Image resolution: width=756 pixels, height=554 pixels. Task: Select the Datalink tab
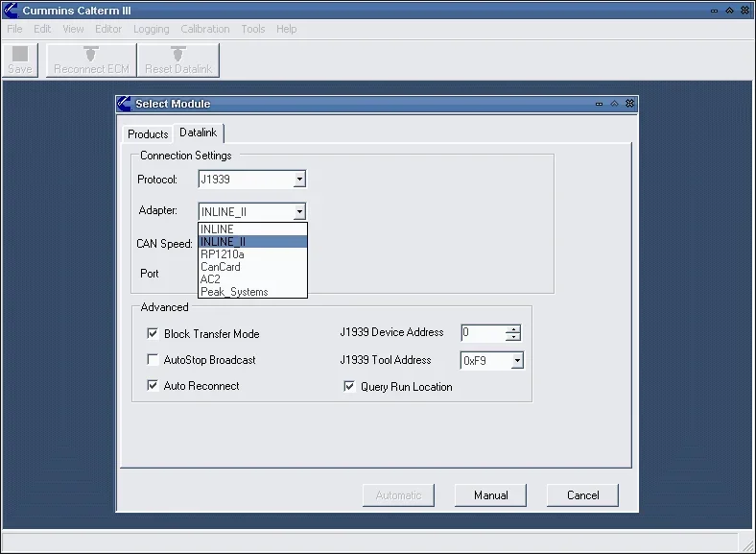pos(199,132)
